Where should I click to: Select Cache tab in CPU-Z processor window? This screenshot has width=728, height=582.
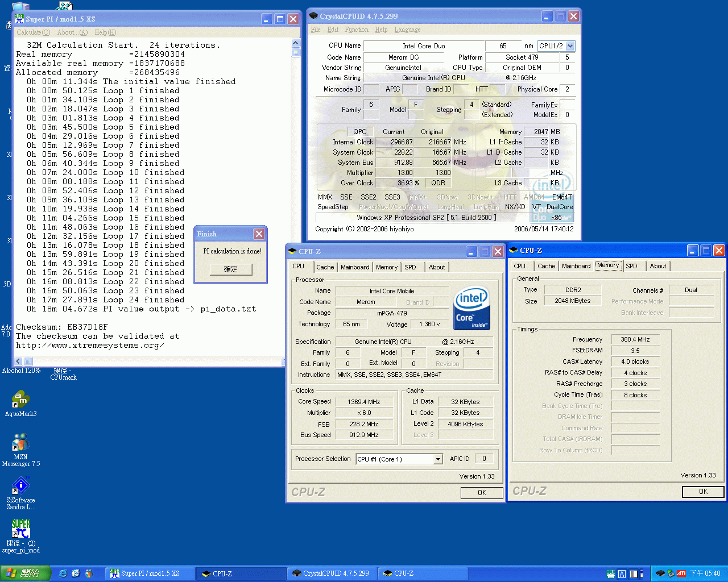(x=325, y=267)
